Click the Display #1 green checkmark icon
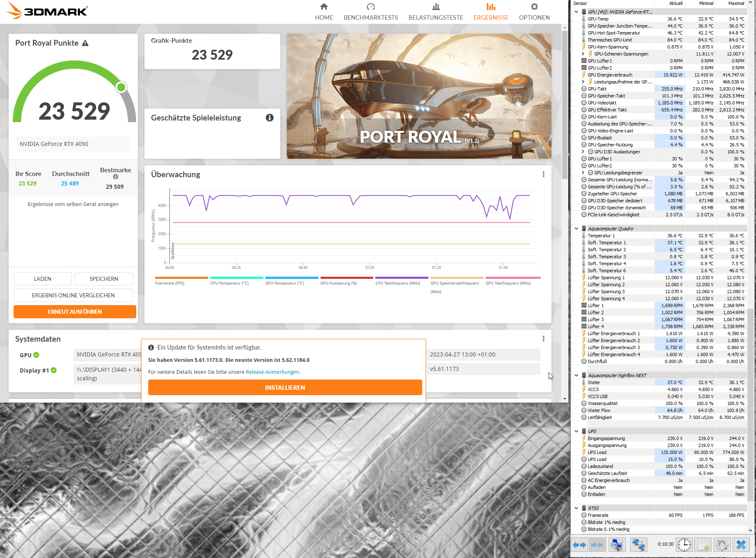Image resolution: width=756 pixels, height=558 pixels. click(54, 370)
